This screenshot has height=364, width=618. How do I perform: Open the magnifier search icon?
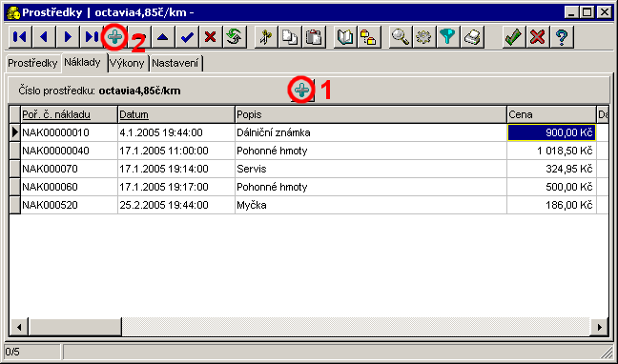point(400,37)
